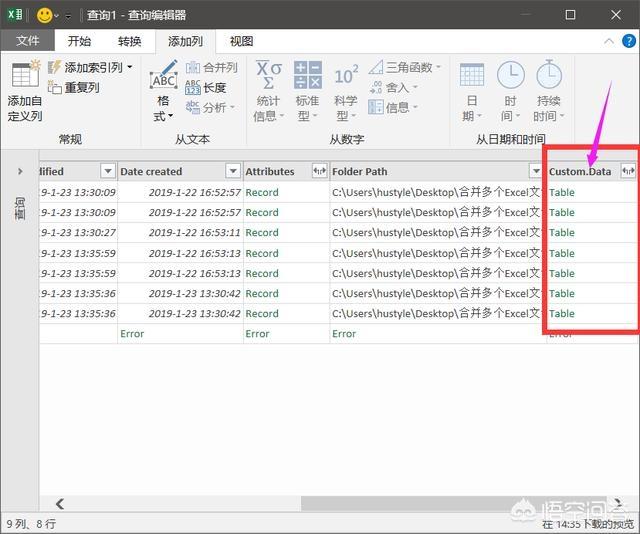Expand the collapsed Queries (查询) pane chevron
Screen dimensions: 640x534
(x=20, y=171)
